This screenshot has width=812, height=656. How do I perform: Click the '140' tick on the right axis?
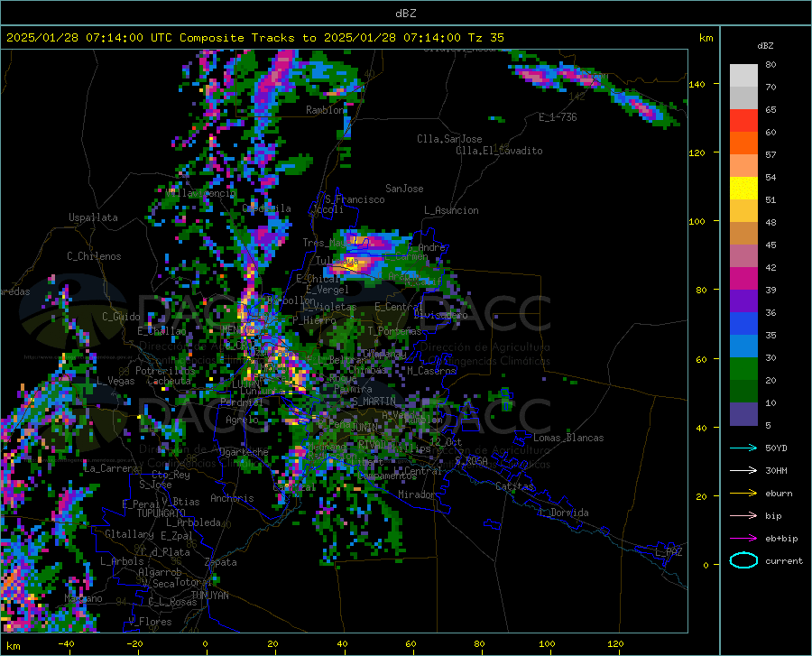pos(697,84)
